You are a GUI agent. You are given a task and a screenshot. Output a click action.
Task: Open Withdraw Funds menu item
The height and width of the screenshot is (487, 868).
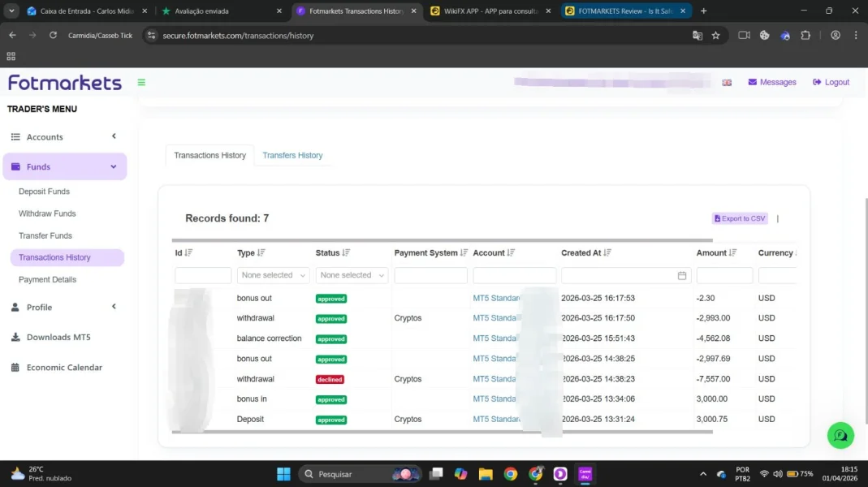tap(47, 213)
